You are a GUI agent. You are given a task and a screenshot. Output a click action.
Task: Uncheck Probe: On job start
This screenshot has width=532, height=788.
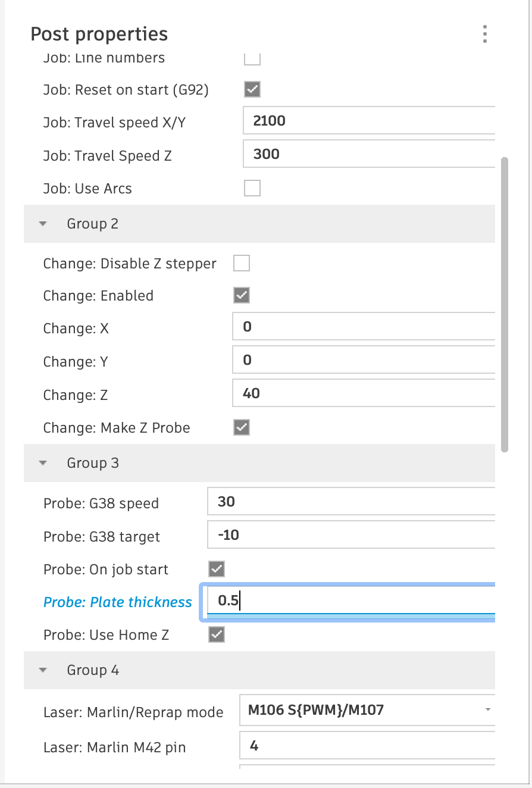(216, 569)
